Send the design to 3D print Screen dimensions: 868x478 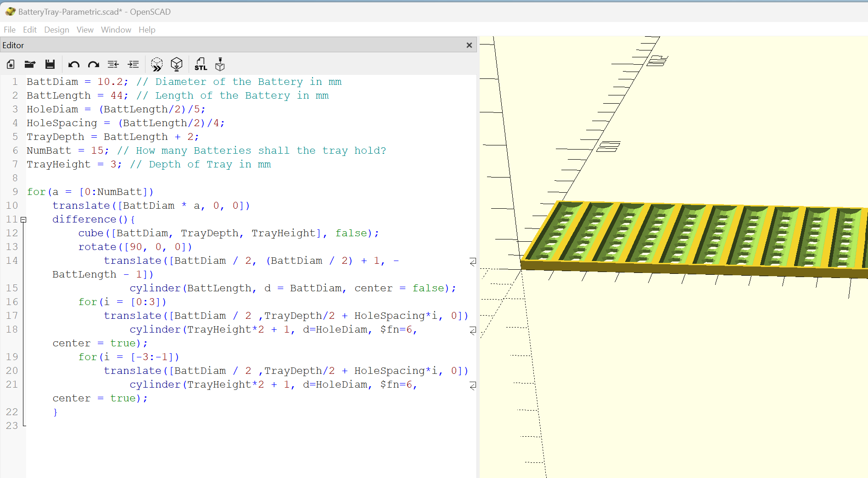pyautogui.click(x=220, y=65)
